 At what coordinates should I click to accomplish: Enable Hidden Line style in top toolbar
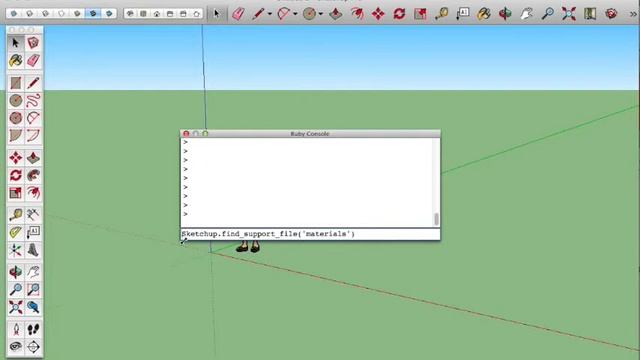click(x=61, y=13)
